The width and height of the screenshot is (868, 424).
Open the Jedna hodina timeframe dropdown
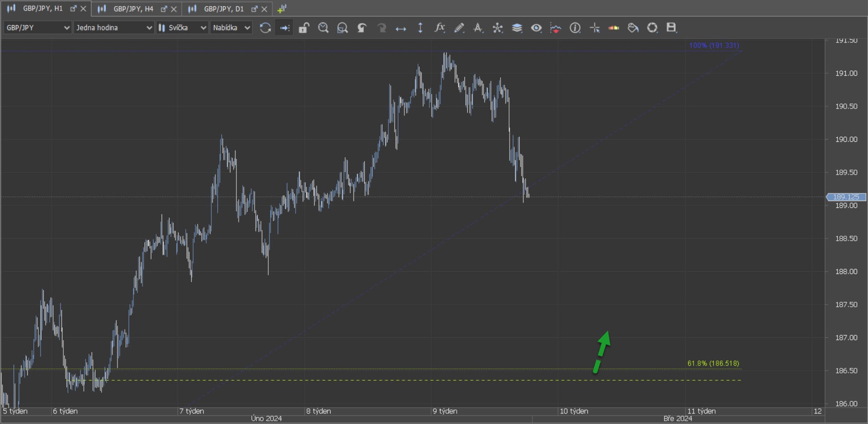tap(113, 28)
